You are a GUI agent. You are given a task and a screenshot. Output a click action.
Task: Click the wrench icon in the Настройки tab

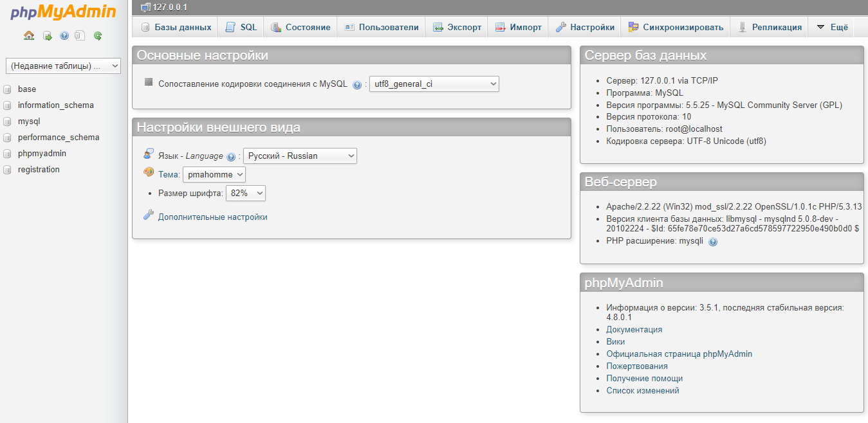tap(561, 27)
